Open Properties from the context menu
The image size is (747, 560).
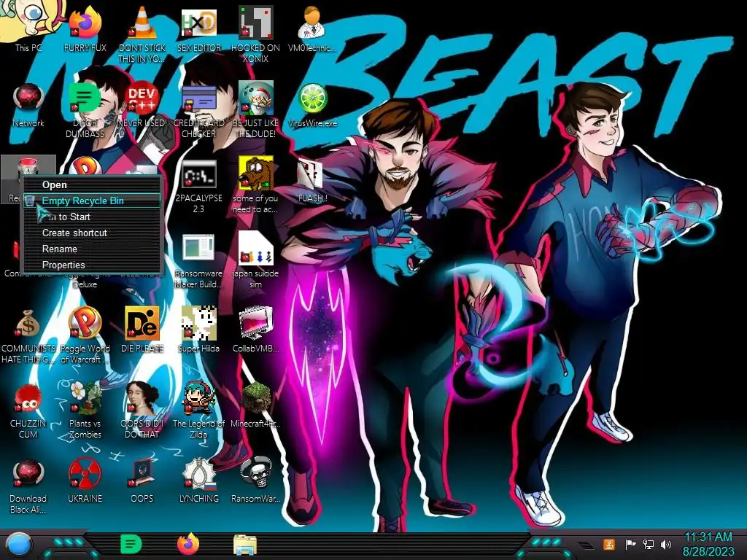93,265
